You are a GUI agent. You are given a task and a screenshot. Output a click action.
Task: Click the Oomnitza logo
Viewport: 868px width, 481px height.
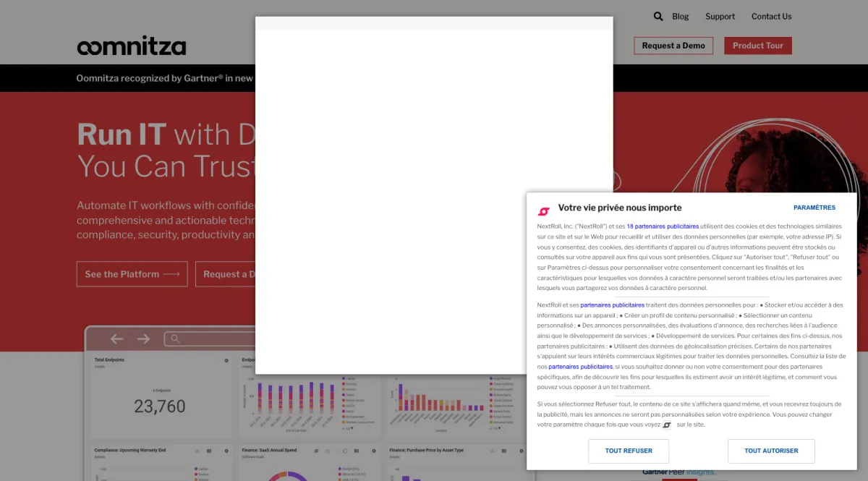tap(131, 46)
